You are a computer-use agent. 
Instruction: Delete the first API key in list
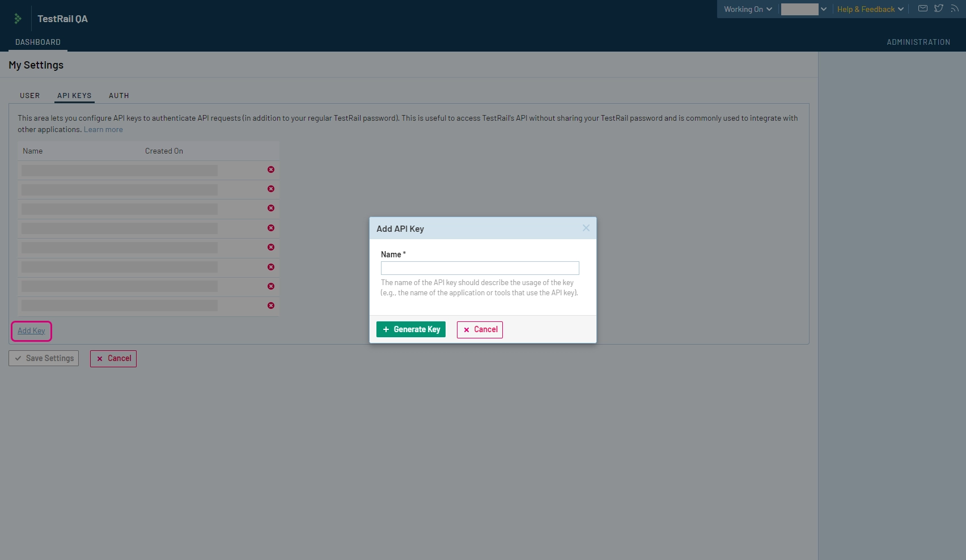(271, 169)
